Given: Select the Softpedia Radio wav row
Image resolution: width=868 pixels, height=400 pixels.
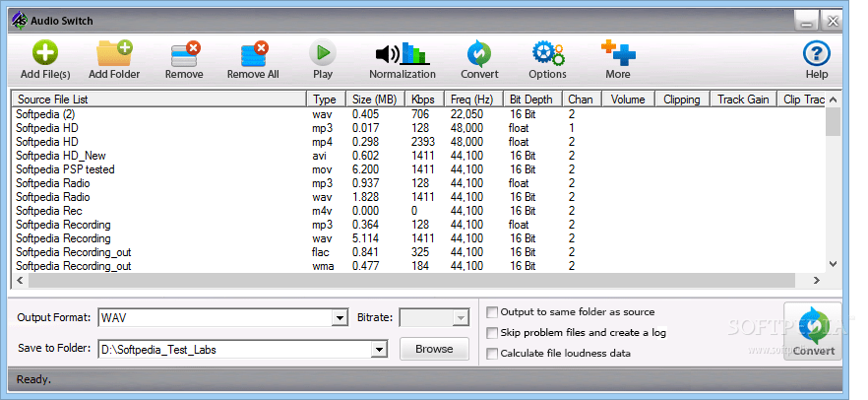Looking at the screenshot, I should [x=418, y=197].
